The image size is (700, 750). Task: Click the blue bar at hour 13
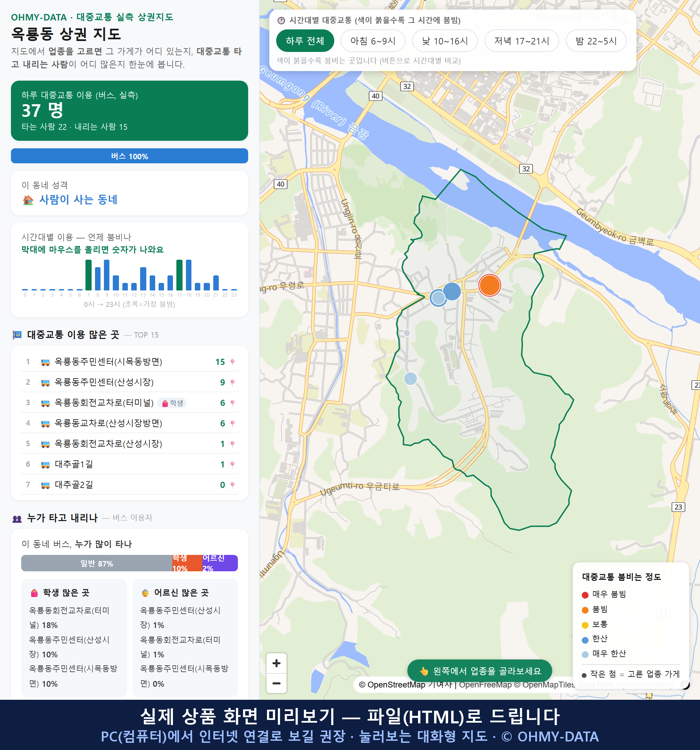coord(143,278)
